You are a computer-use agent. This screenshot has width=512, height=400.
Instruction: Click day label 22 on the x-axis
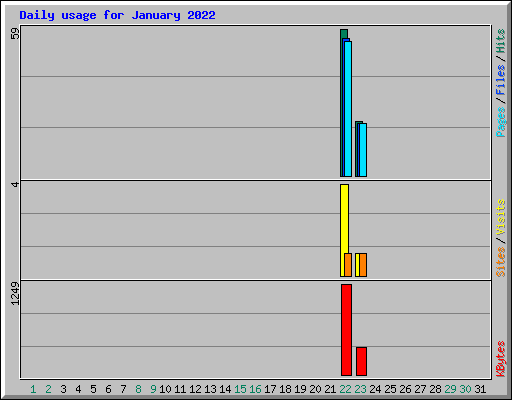click(x=345, y=389)
